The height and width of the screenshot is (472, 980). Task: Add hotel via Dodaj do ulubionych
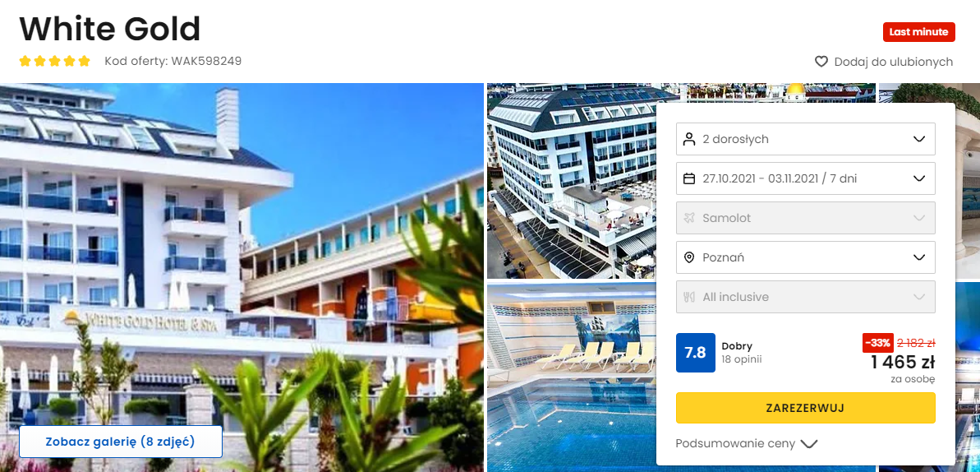(x=893, y=62)
